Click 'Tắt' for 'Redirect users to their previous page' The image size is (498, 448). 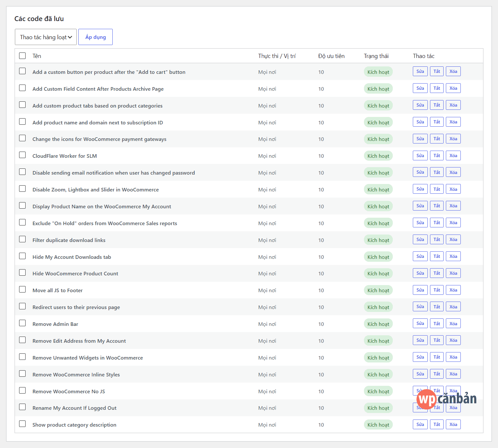point(437,306)
